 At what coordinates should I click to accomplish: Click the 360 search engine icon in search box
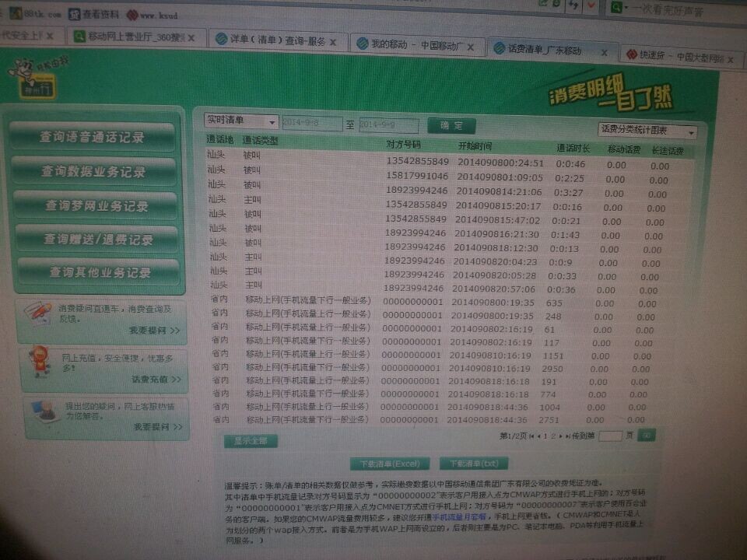click(x=617, y=7)
